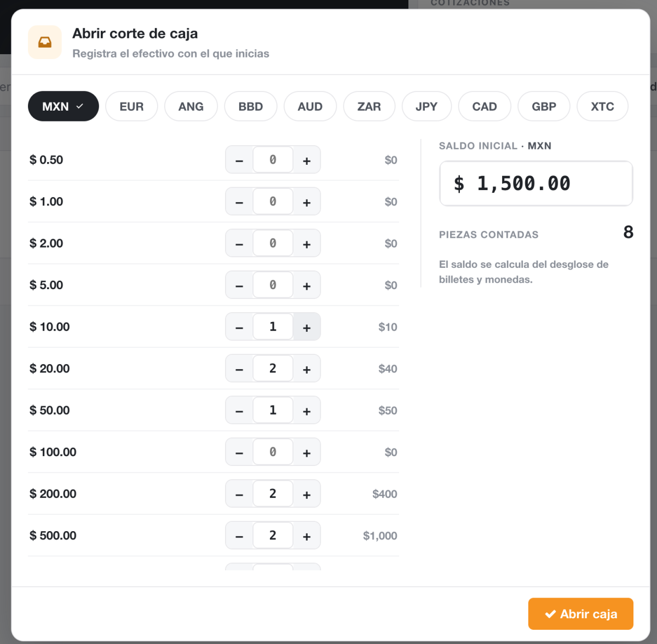Add one $ 1.00 coin with plus
The height and width of the screenshot is (644, 657).
(307, 202)
